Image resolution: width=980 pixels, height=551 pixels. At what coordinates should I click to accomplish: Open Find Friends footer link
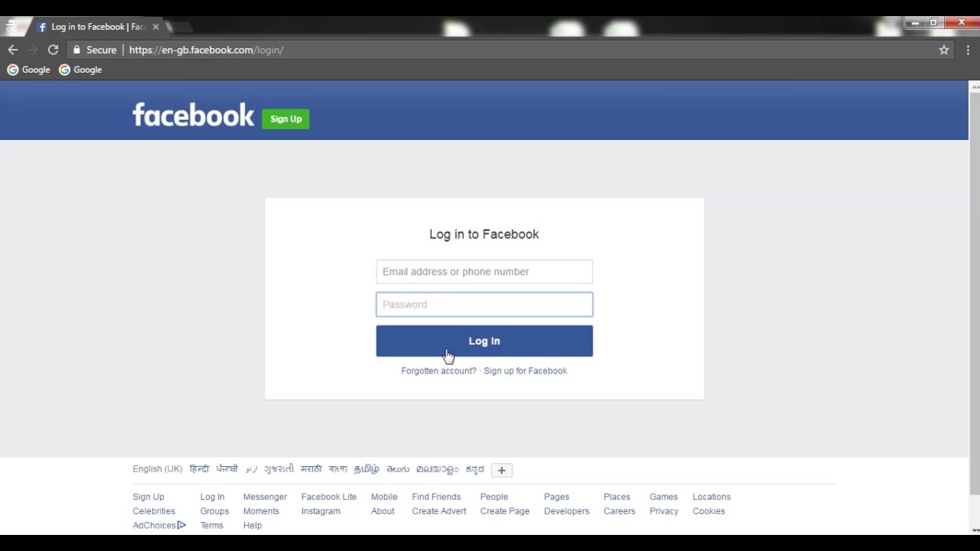pos(436,497)
